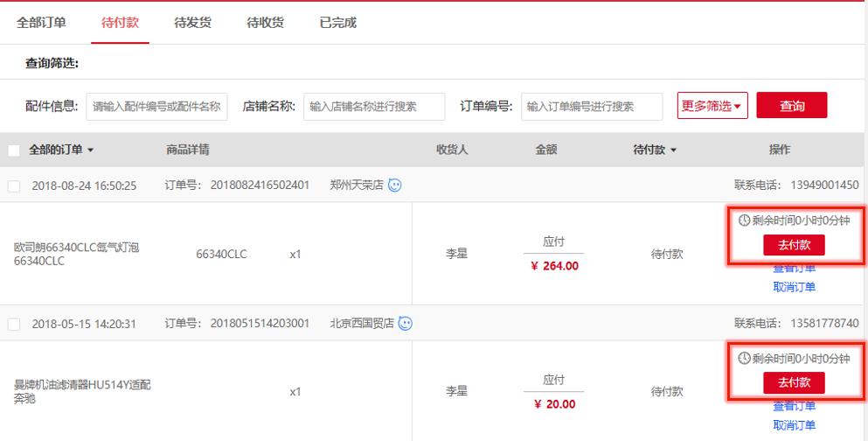Click the 配件信息 search input field

(157, 107)
